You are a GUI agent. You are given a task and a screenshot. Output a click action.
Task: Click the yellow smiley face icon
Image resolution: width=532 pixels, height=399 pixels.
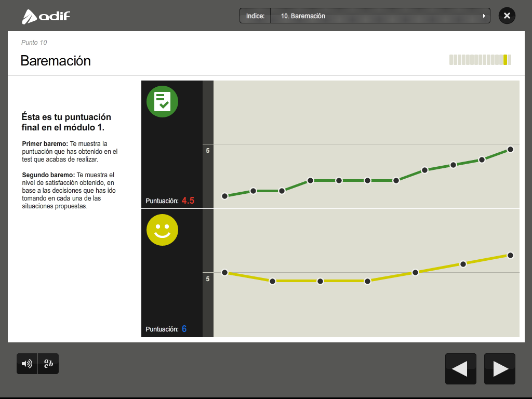pyautogui.click(x=162, y=230)
